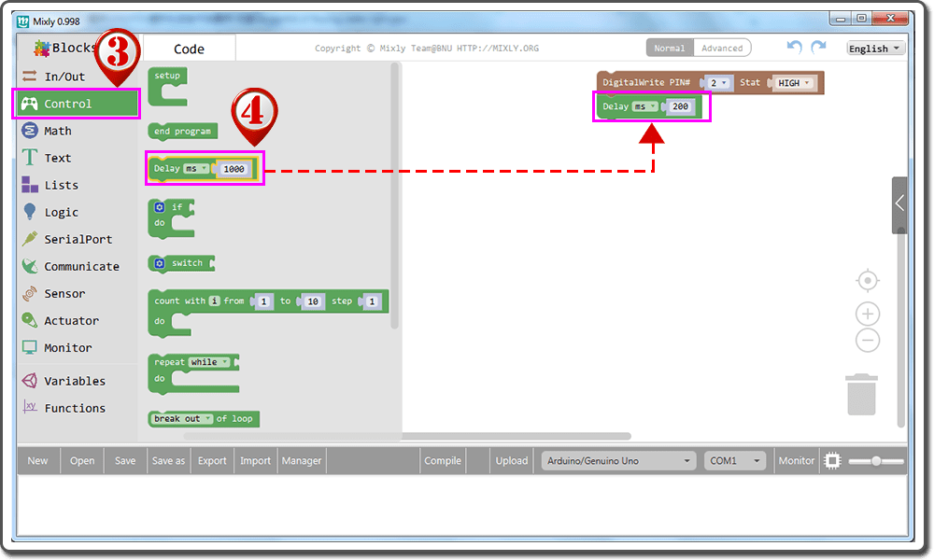Switch to Normal mode
This screenshot has height=560, width=934.
point(670,49)
